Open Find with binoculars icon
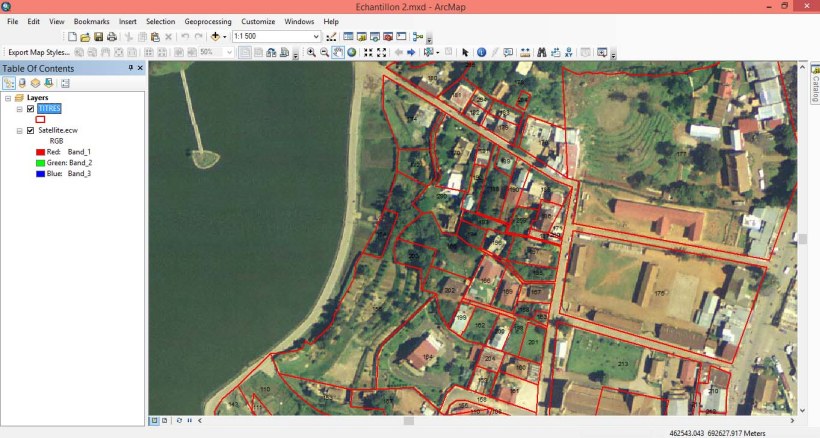This screenshot has height=438, width=820. [542, 52]
